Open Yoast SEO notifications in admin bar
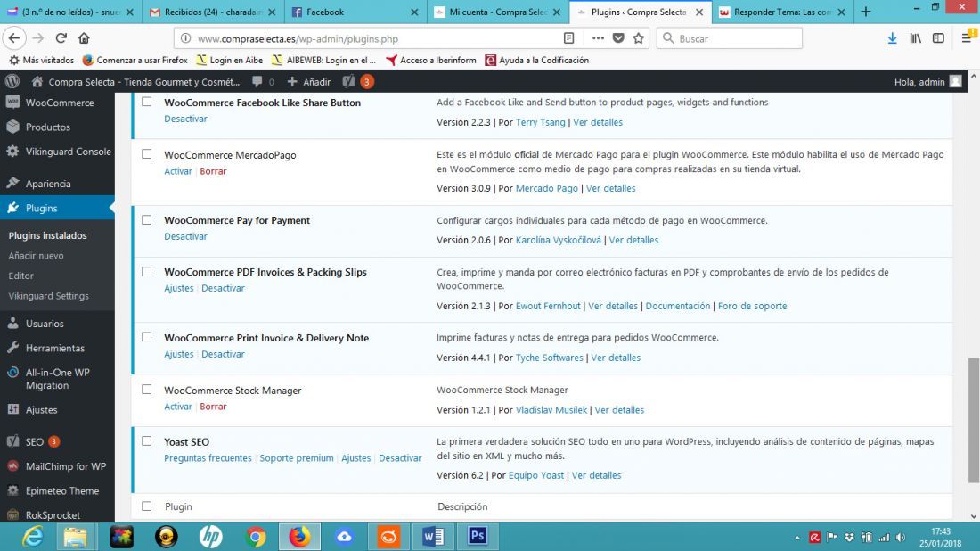Image resolution: width=980 pixels, height=551 pixels. (x=358, y=81)
